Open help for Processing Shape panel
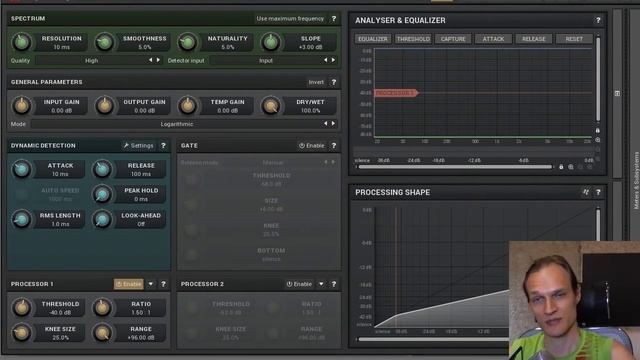 click(x=598, y=192)
